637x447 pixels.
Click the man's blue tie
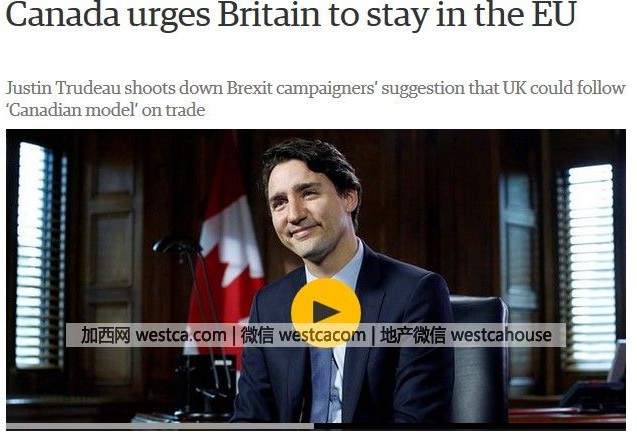pos(322,384)
